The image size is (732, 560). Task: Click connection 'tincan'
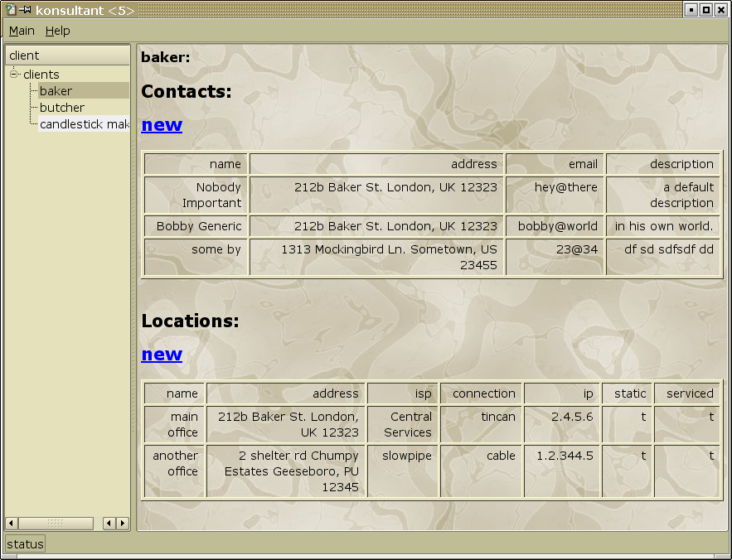(x=498, y=417)
